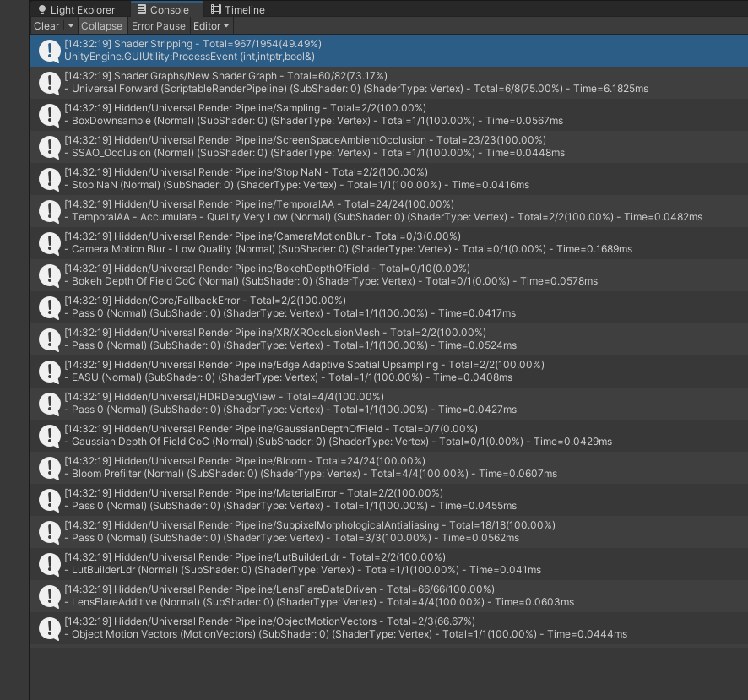Select the MaterialError Total=2/2 message
Screen dimensions: 748x700
click(389, 499)
